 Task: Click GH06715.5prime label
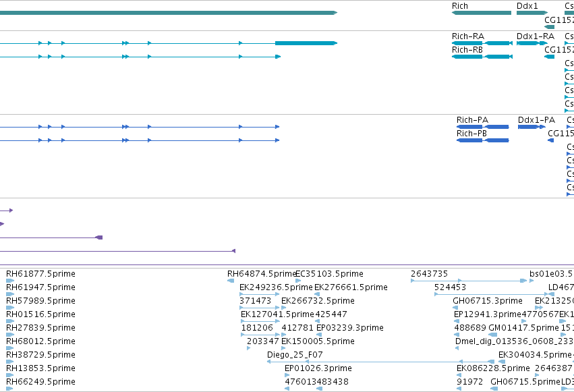525,382
